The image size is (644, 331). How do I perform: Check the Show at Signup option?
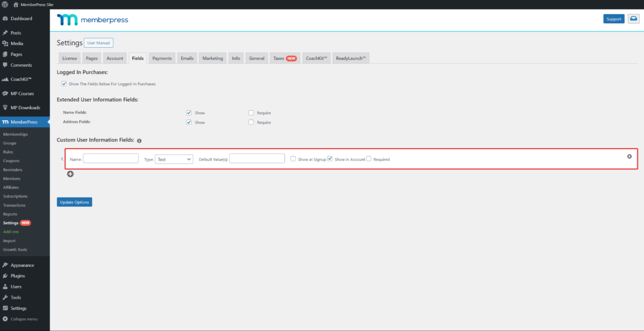[x=293, y=159]
